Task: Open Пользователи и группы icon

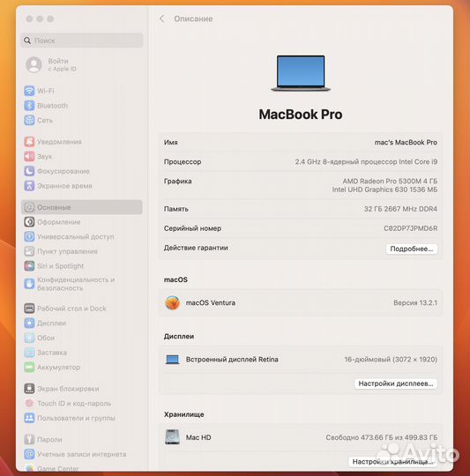Action: [x=29, y=418]
